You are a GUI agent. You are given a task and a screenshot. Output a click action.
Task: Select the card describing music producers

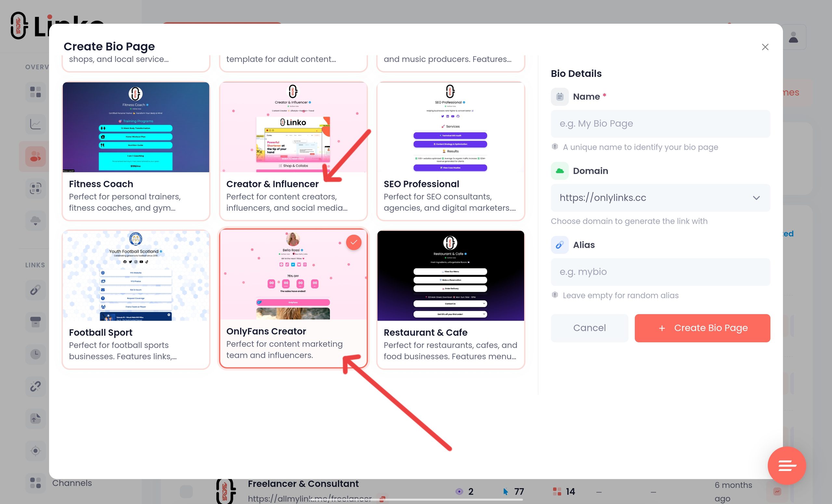[x=450, y=63]
